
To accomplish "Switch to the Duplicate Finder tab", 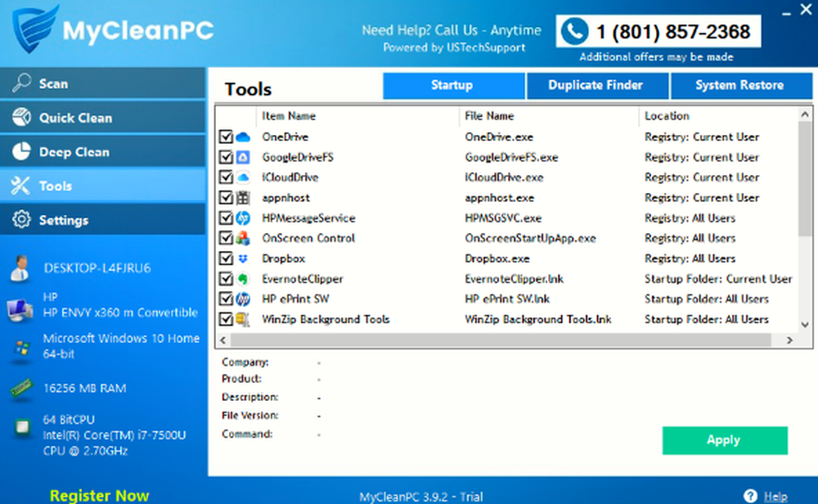I will coord(597,86).
